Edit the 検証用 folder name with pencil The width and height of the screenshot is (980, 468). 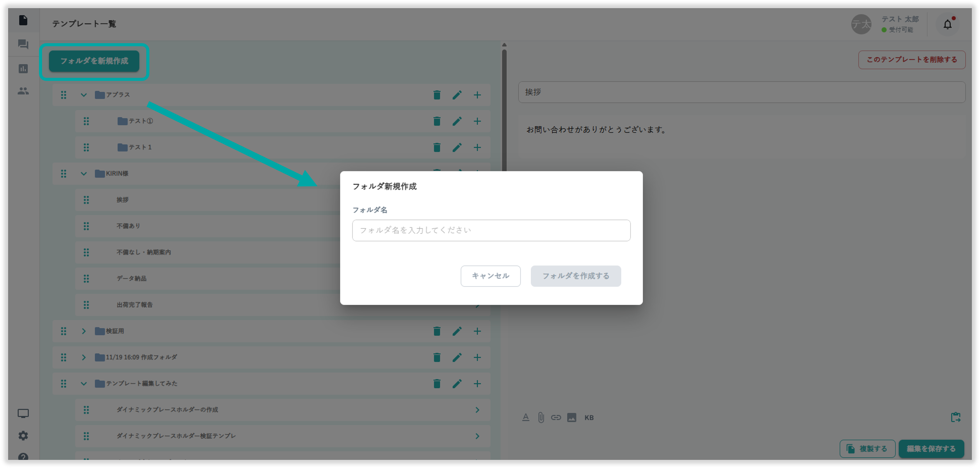tap(457, 331)
